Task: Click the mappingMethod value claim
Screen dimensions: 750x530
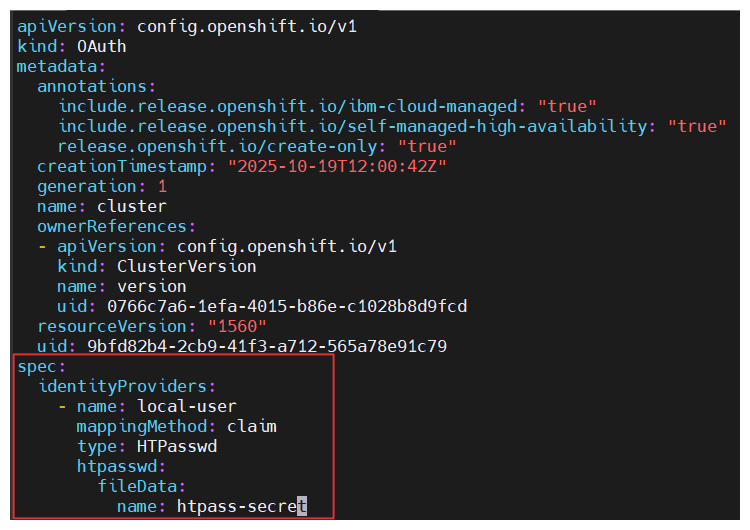Action: click(x=251, y=426)
